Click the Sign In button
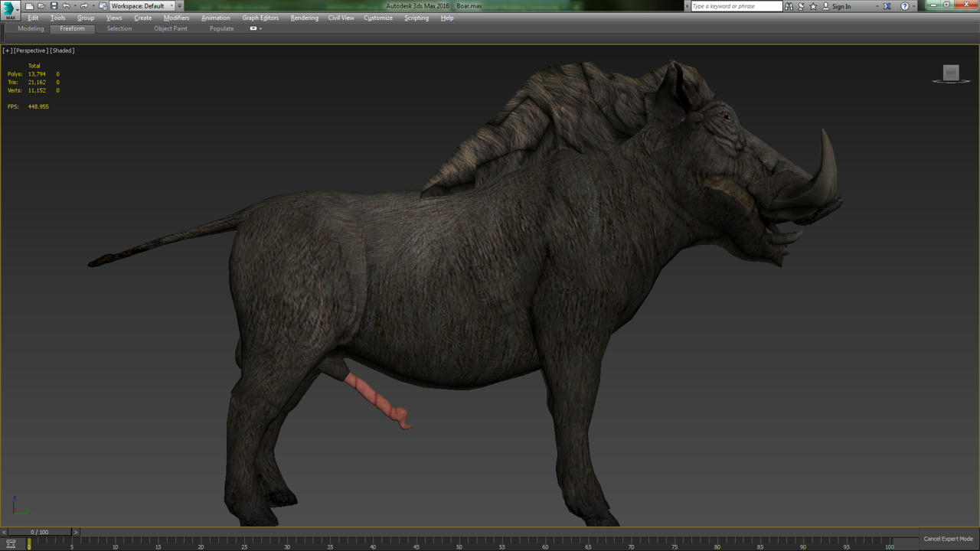Viewport: 980px width, 551px height. click(836, 6)
